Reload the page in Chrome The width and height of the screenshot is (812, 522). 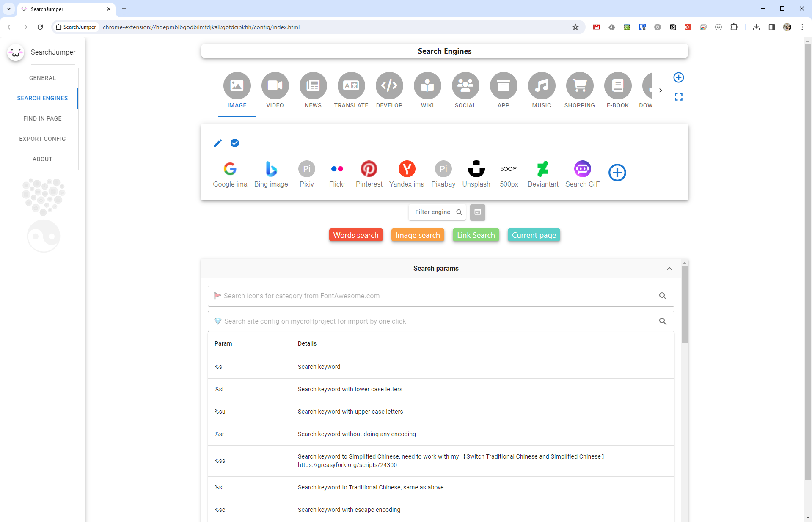pyautogui.click(x=40, y=27)
